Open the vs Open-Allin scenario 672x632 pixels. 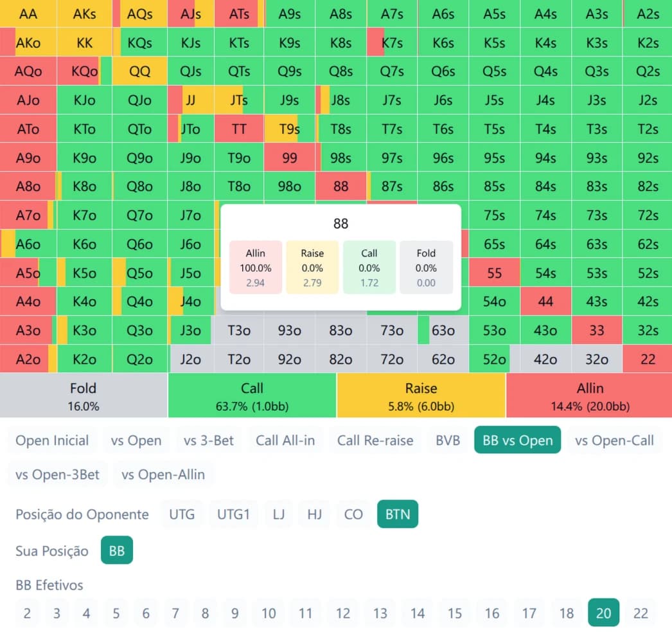163,475
